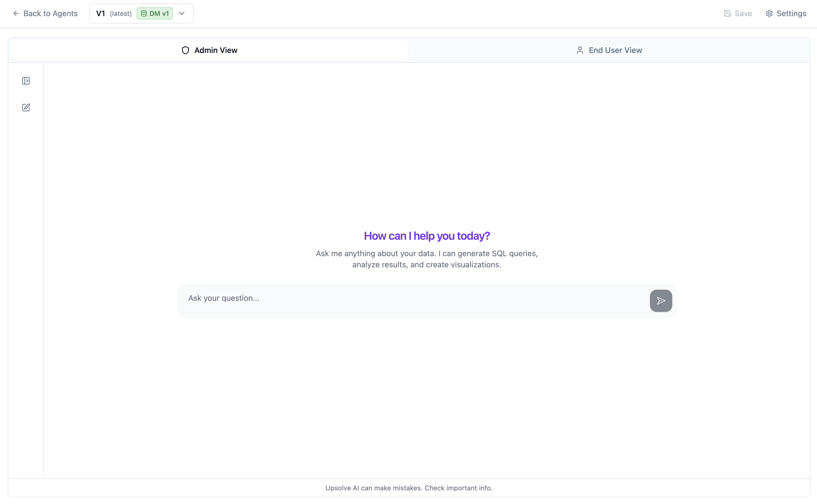This screenshot has height=504, width=817.
Task: Click the settings gear icon
Action: click(x=769, y=13)
